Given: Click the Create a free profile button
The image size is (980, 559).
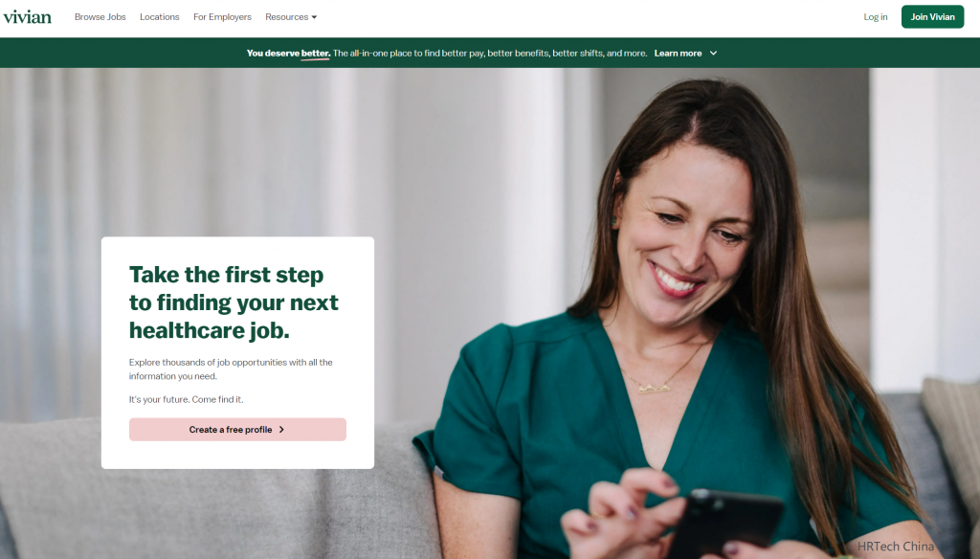Looking at the screenshot, I should tap(237, 430).
